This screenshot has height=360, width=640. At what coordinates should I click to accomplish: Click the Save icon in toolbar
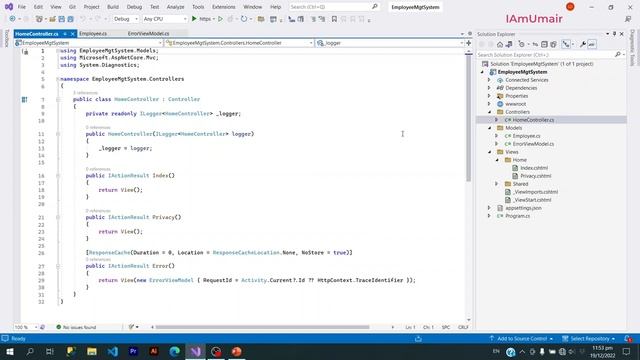62,19
